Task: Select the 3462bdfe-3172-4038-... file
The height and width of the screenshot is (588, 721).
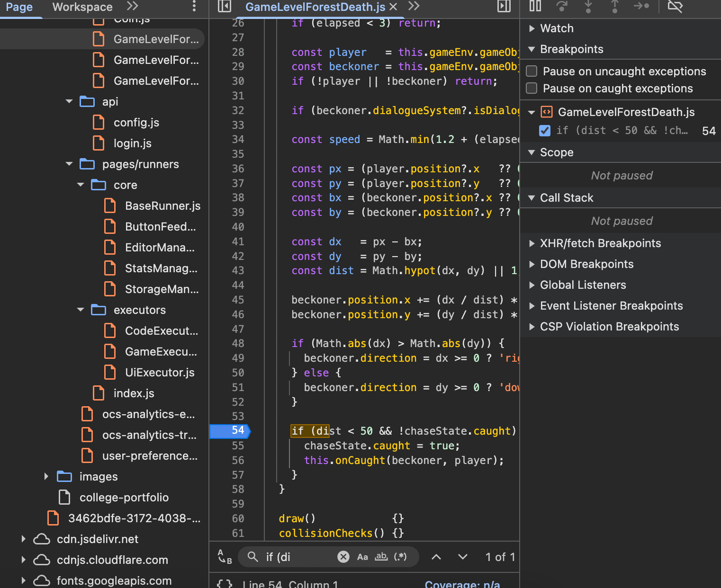Action: [135, 518]
